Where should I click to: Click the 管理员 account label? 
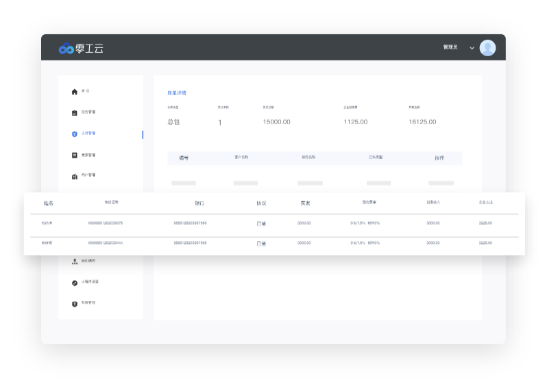(450, 47)
